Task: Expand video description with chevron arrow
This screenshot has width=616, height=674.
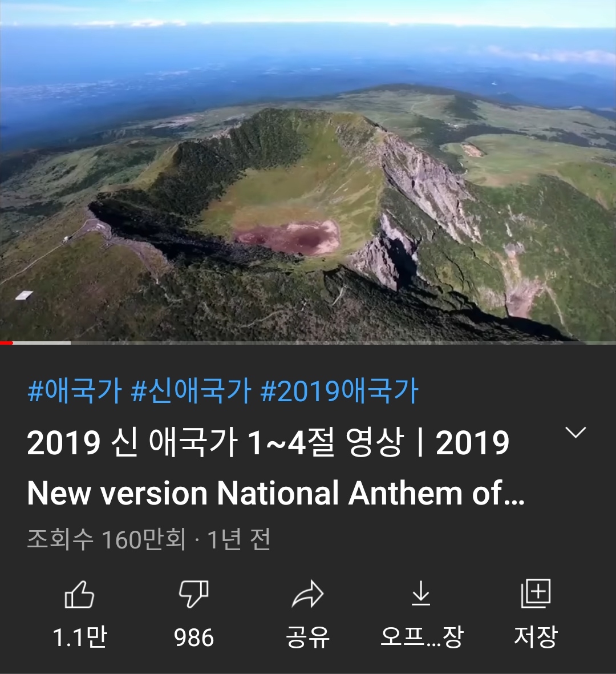Action: pos(576,432)
